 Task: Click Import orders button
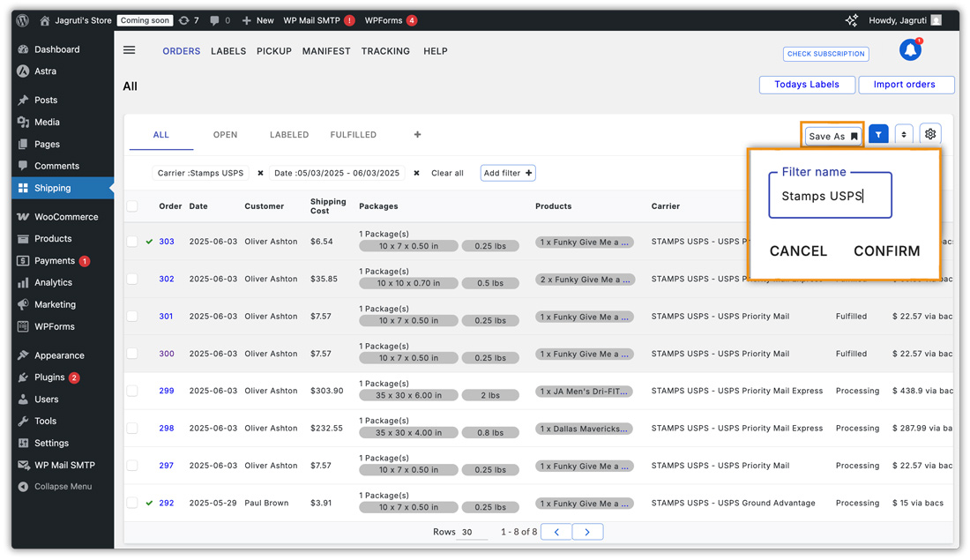click(x=906, y=85)
